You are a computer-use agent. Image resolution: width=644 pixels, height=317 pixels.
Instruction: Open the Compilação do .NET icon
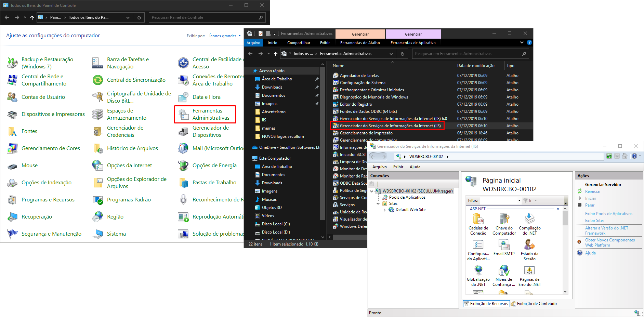[529, 219]
